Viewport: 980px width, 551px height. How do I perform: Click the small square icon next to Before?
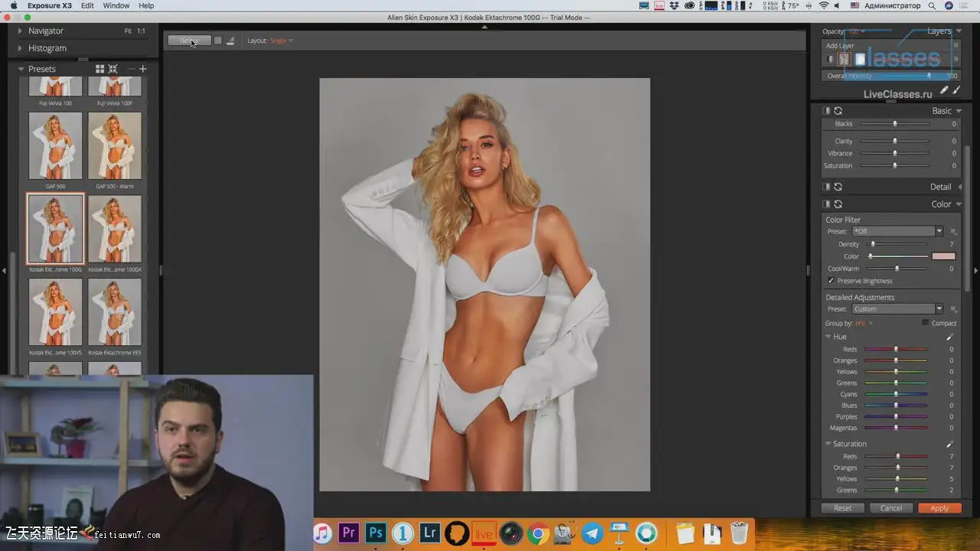tap(218, 41)
